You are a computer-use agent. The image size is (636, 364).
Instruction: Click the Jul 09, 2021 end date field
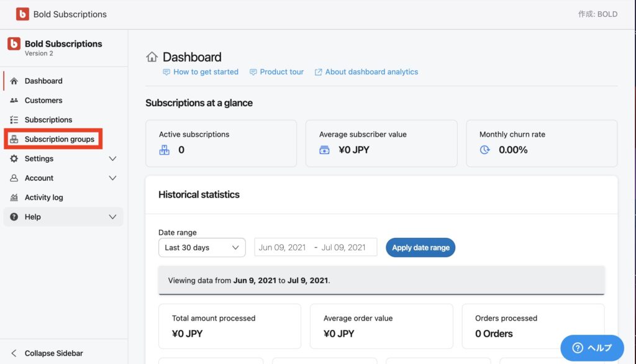click(343, 248)
